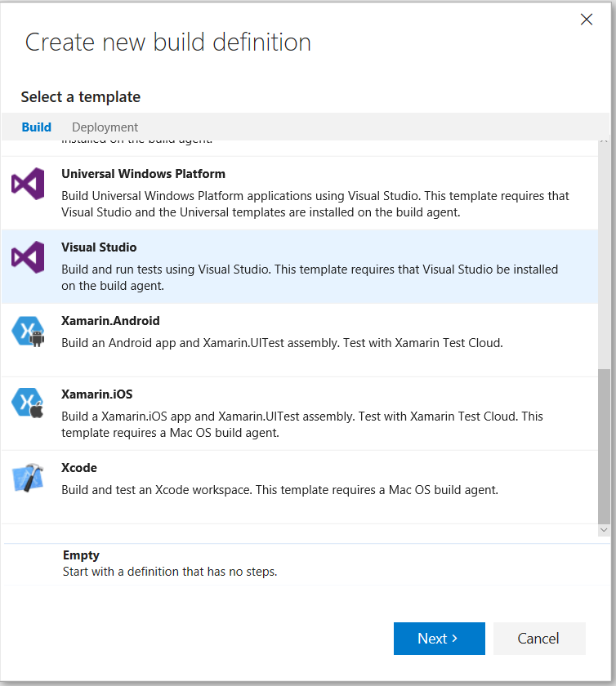
Task: Select the Visual Studio template title
Action: (99, 247)
